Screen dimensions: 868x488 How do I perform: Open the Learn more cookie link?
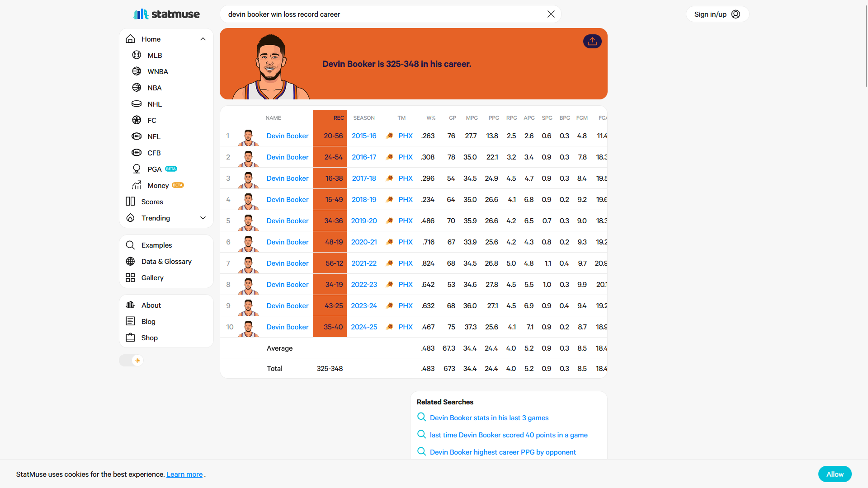point(184,474)
